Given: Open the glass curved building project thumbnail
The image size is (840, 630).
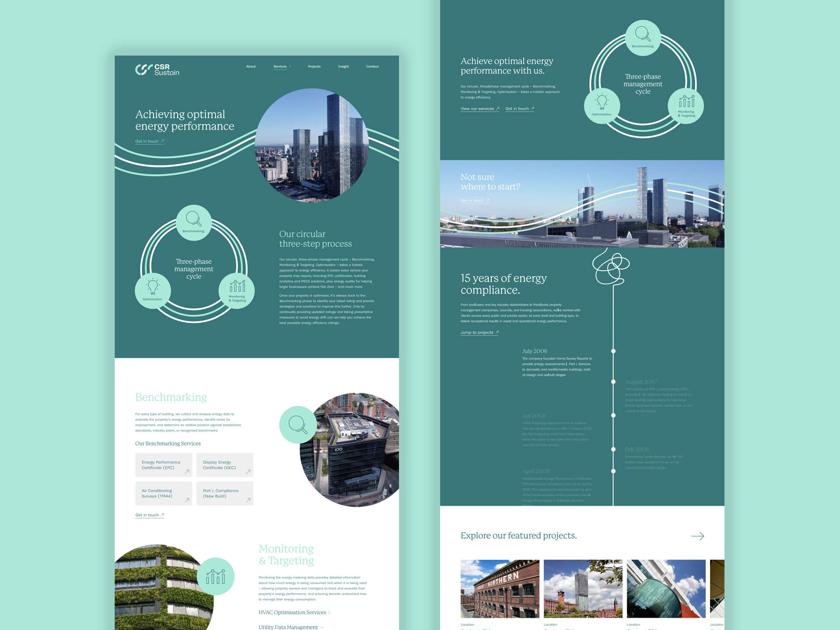Looking at the screenshot, I should tap(666, 588).
